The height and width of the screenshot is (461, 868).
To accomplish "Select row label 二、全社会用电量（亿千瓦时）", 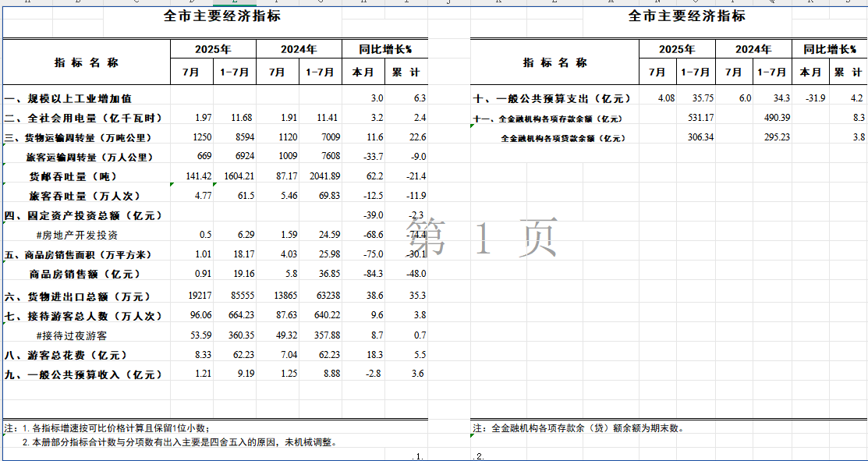I will (83, 118).
